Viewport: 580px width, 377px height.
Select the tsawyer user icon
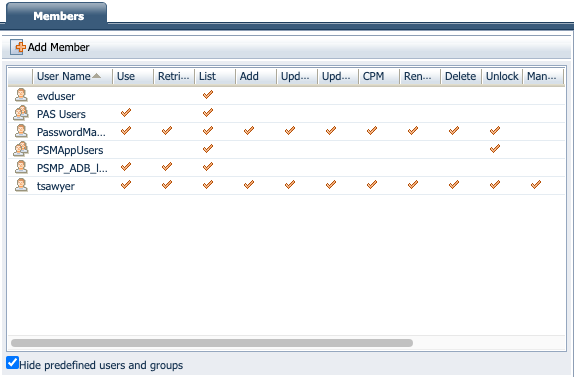21,185
